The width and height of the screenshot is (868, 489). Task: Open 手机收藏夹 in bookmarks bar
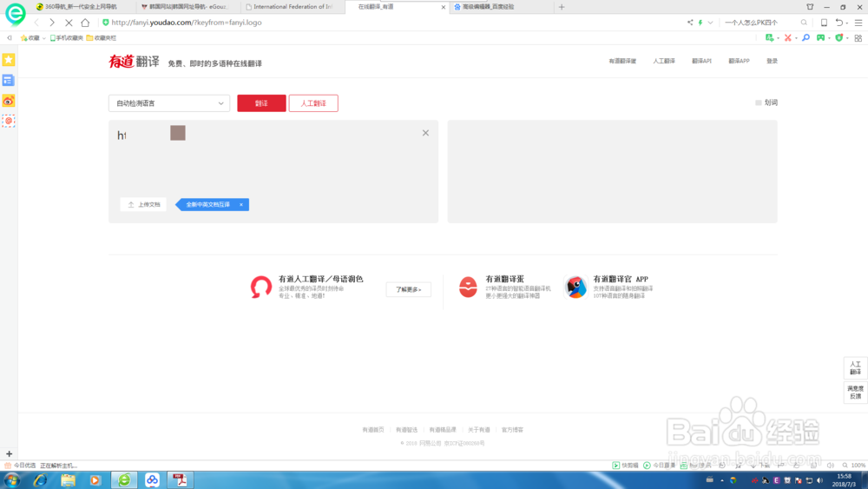pyautogui.click(x=67, y=37)
